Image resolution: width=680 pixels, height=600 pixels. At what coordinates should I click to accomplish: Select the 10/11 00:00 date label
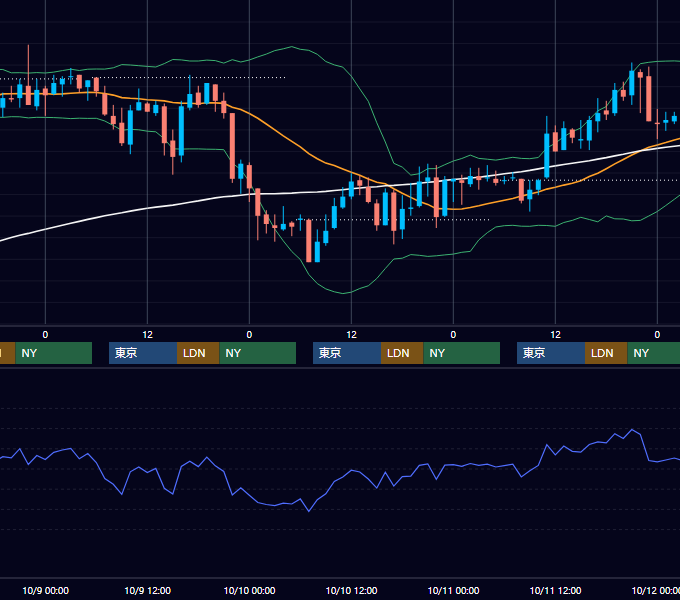[x=453, y=590]
